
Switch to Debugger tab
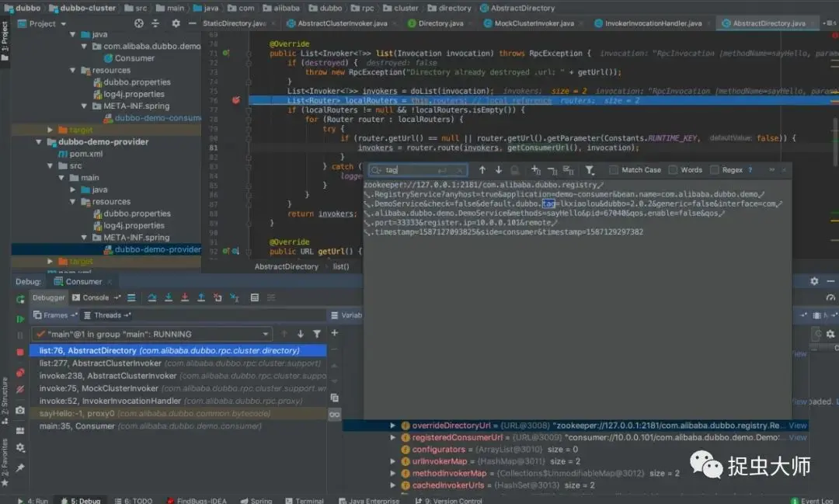(48, 297)
